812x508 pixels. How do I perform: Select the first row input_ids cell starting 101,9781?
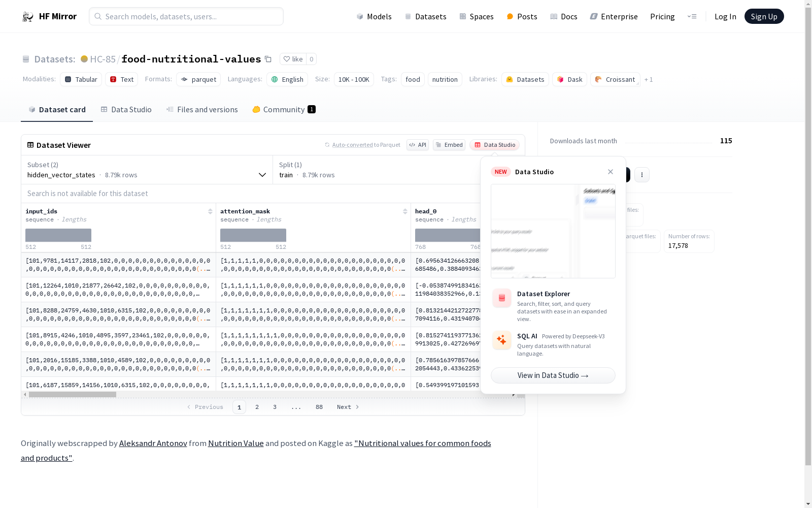pos(118,265)
